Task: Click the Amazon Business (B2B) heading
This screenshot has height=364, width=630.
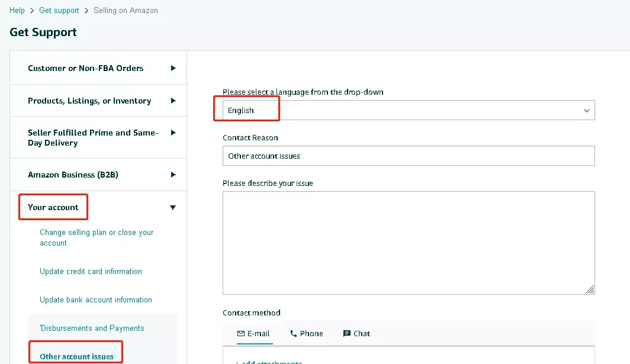Action: (x=73, y=175)
